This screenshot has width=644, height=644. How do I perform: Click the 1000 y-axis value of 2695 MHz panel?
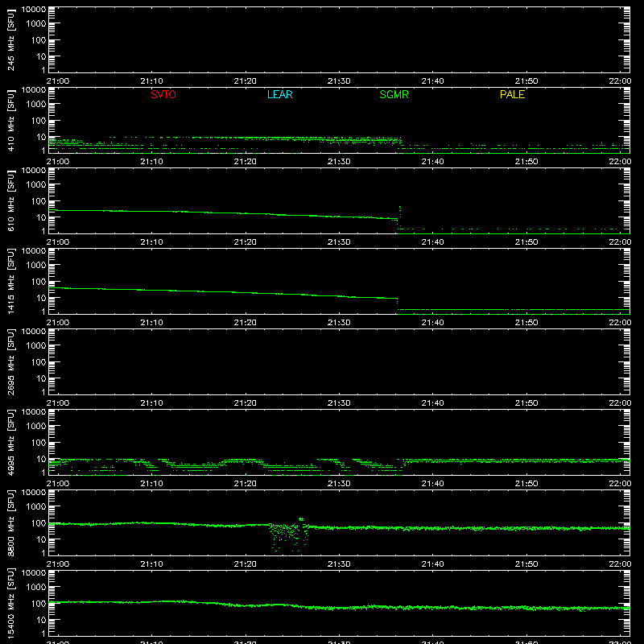(x=36, y=346)
